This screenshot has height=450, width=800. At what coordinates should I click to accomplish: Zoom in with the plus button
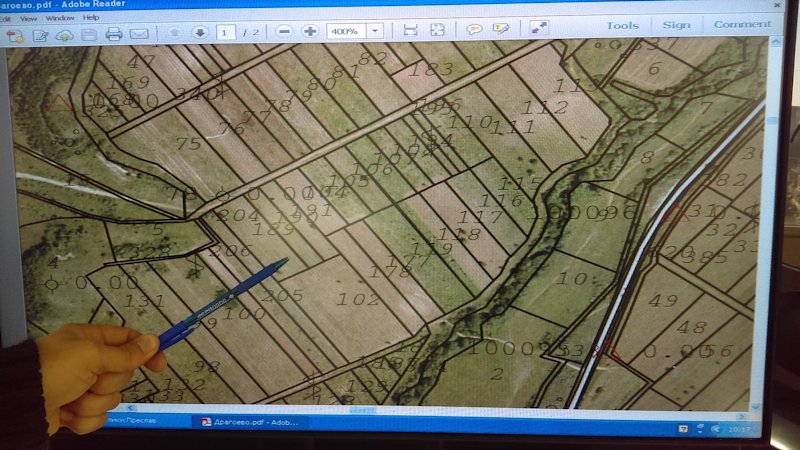(x=310, y=32)
